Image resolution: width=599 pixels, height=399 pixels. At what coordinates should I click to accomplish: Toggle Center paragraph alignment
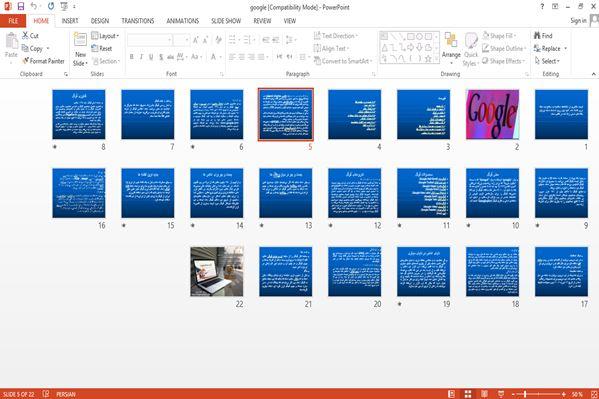point(242,57)
